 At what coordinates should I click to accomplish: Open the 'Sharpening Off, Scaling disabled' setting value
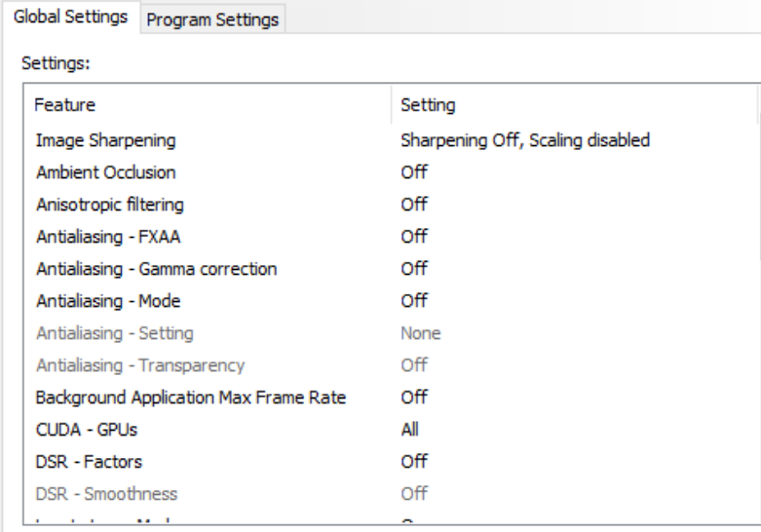[x=525, y=140]
